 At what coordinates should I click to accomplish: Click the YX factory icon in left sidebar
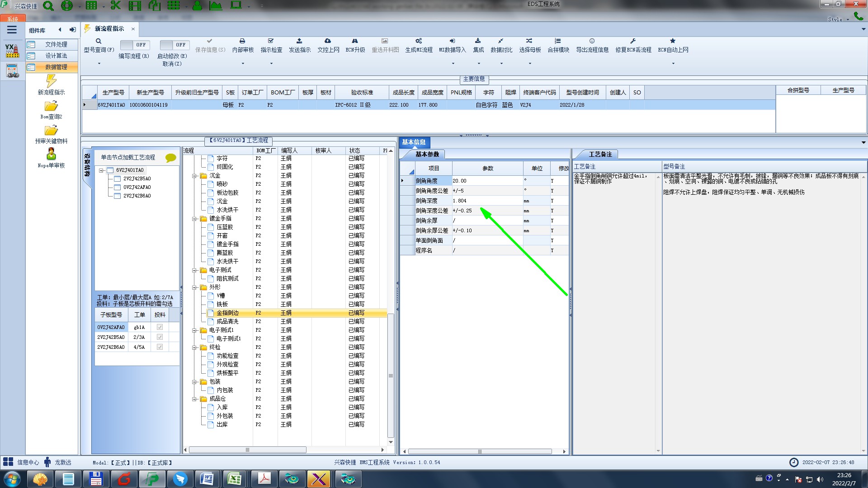point(12,51)
